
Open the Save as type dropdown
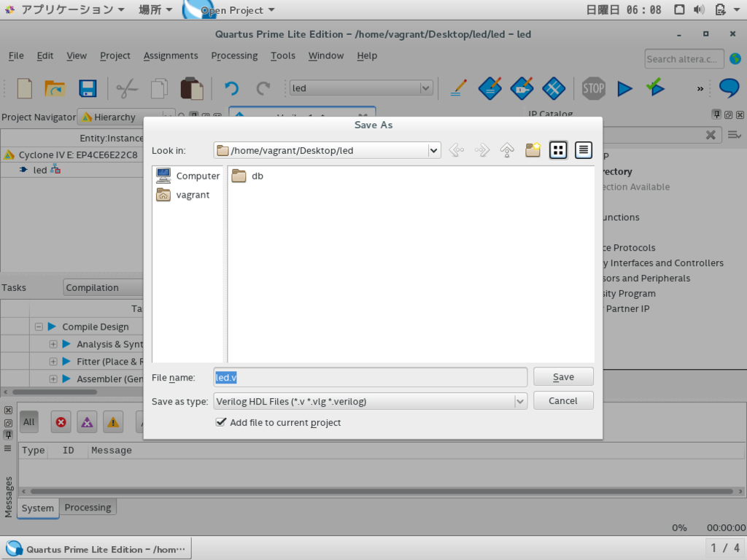(520, 402)
